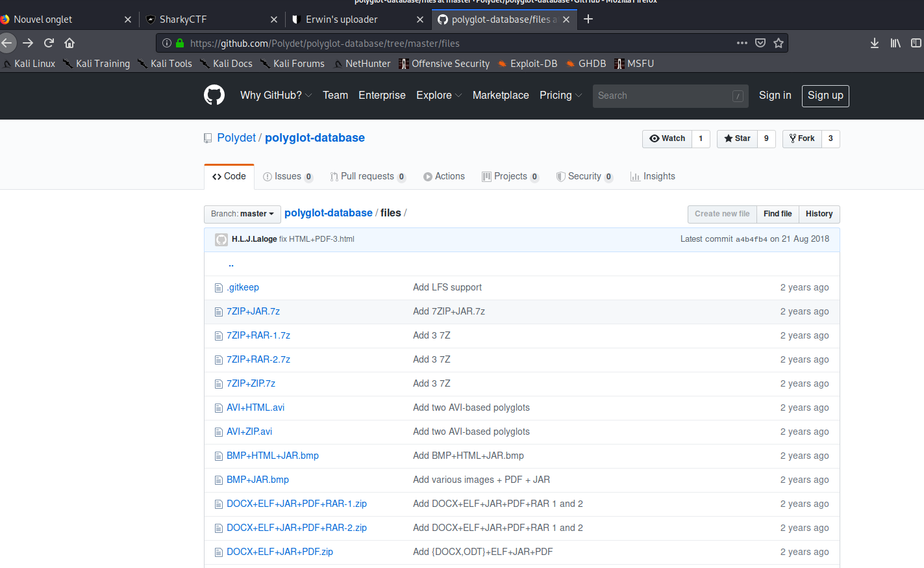Save the page to Pocket icon
Image resolution: width=924 pixels, height=568 pixels.
point(760,43)
